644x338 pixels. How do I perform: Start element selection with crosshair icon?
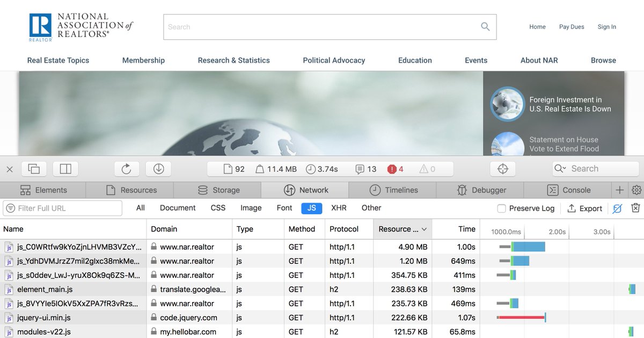tap(503, 169)
